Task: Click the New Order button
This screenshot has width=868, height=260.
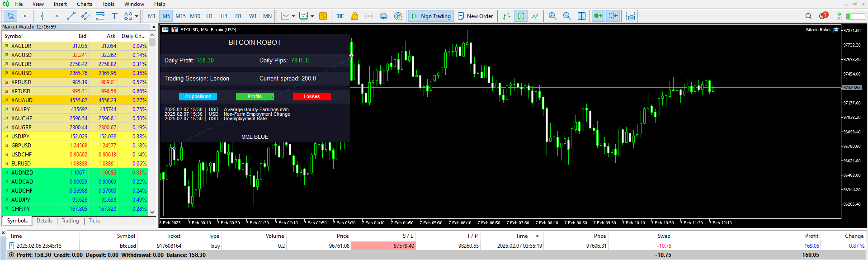Action: click(476, 16)
